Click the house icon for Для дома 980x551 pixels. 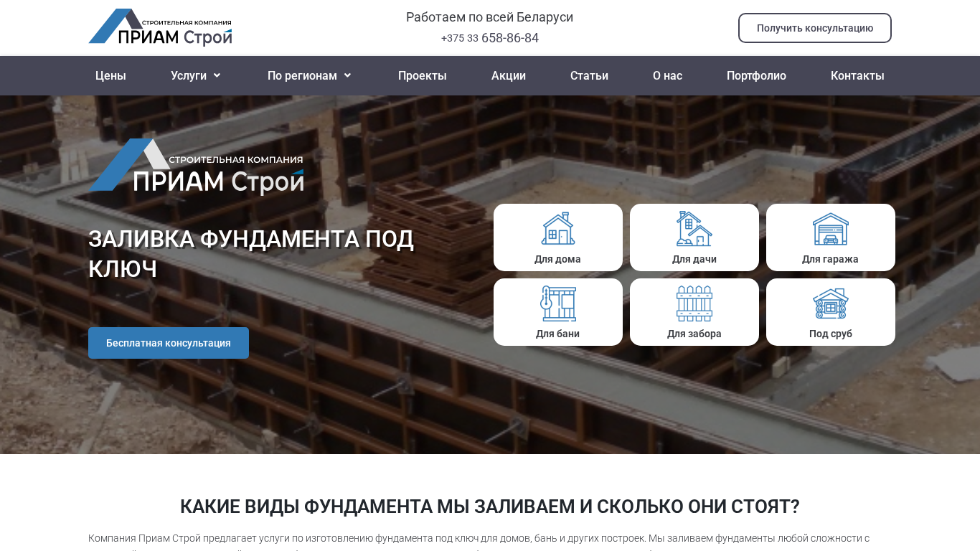click(557, 229)
